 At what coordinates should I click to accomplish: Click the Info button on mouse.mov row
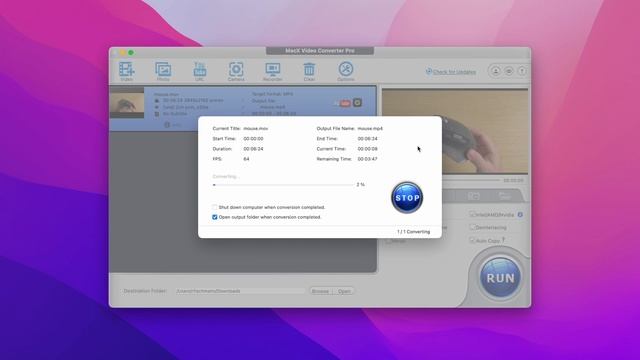tap(173, 124)
